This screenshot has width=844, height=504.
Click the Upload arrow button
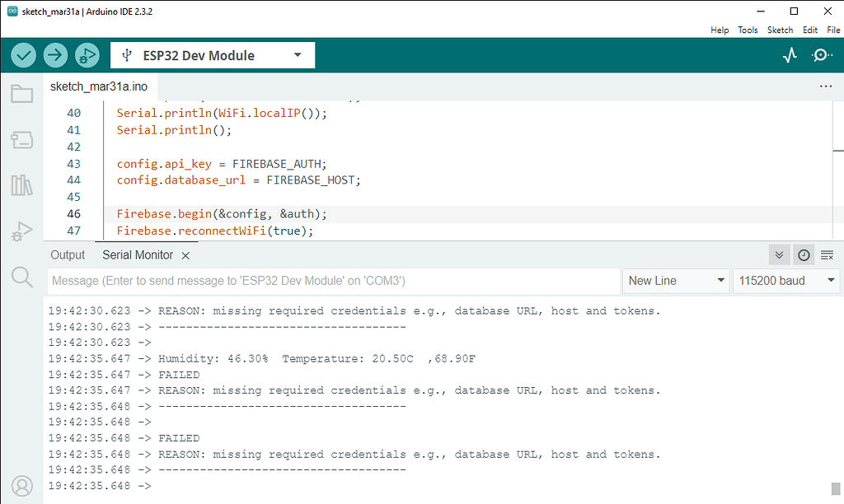tap(54, 55)
